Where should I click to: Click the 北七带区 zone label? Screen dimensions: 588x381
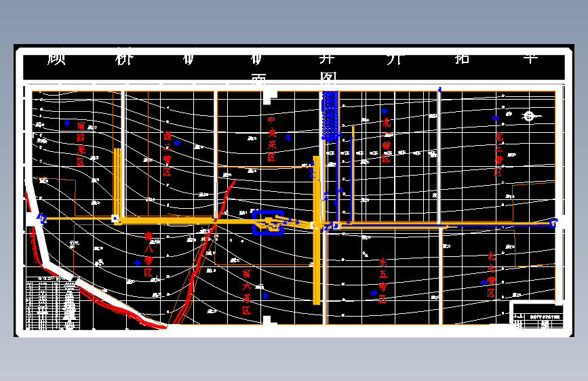pyautogui.click(x=491, y=275)
